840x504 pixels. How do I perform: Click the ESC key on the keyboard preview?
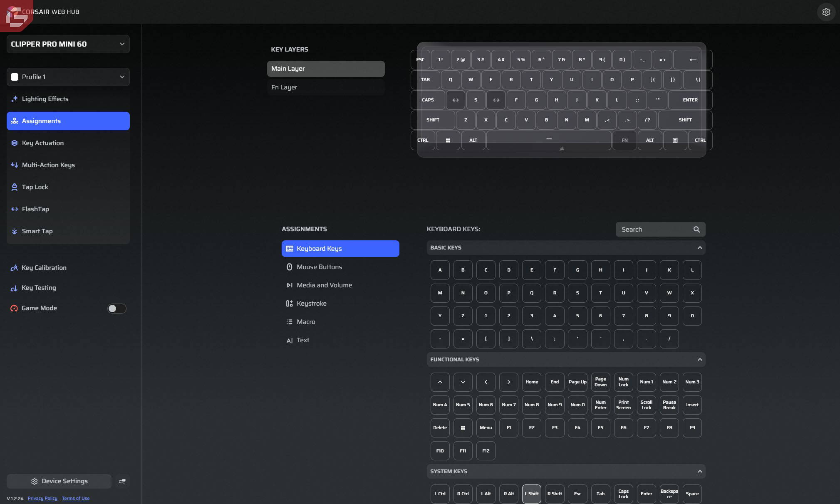point(420,60)
